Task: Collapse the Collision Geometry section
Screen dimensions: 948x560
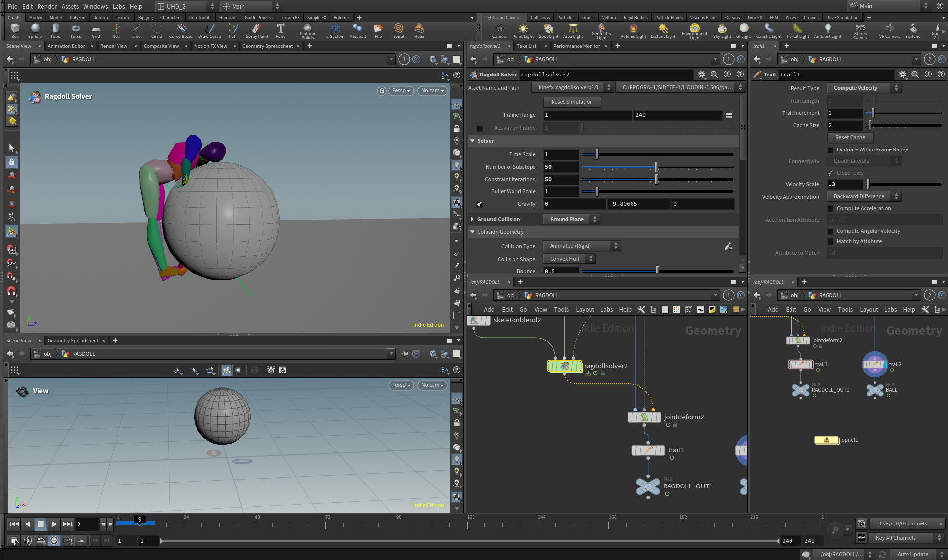Action: [472, 232]
